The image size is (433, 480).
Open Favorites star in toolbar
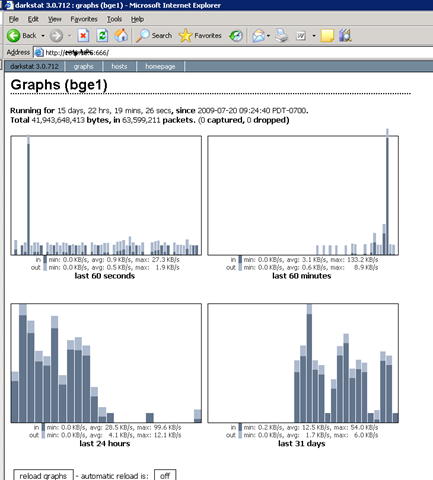point(185,36)
